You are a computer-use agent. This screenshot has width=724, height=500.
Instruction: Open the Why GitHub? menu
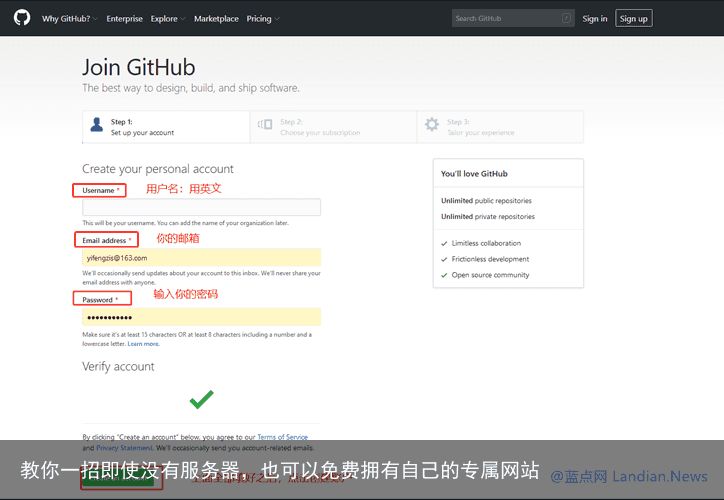[x=69, y=19]
